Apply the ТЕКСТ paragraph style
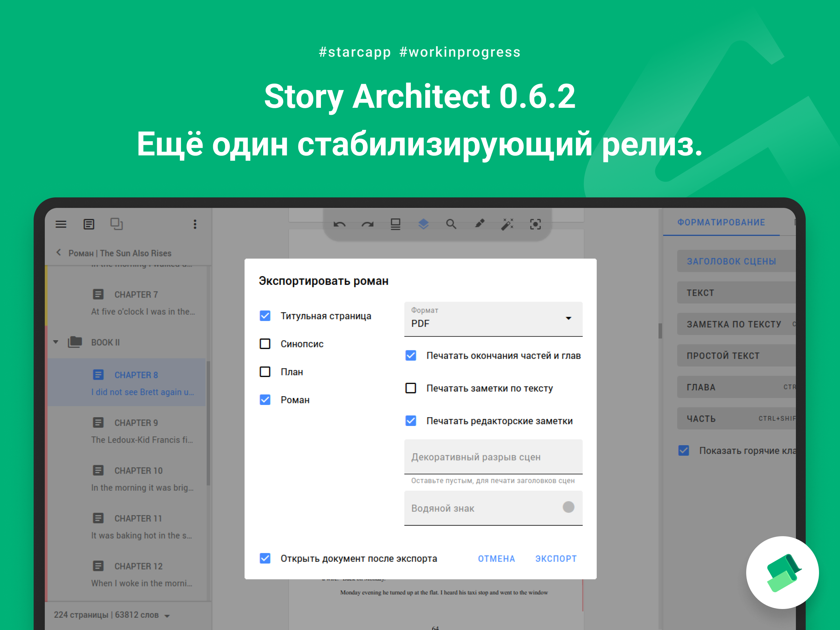 point(736,293)
